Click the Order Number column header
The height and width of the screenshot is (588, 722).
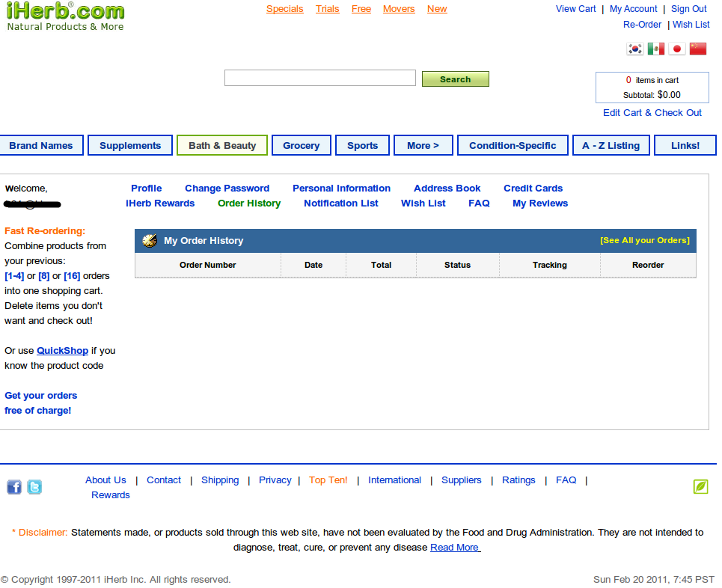pyautogui.click(x=208, y=265)
